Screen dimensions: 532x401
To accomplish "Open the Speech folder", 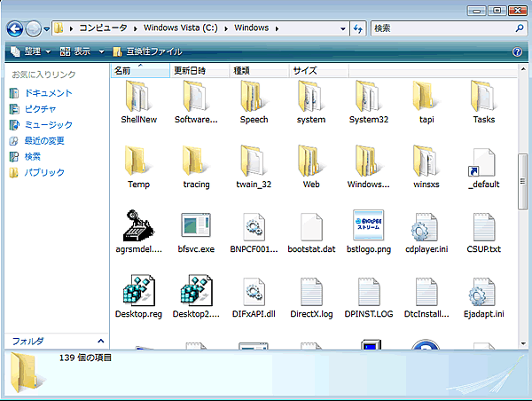I will point(254,102).
